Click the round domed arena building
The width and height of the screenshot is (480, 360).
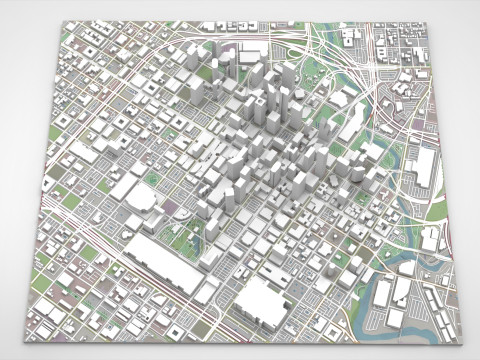tap(141, 199)
